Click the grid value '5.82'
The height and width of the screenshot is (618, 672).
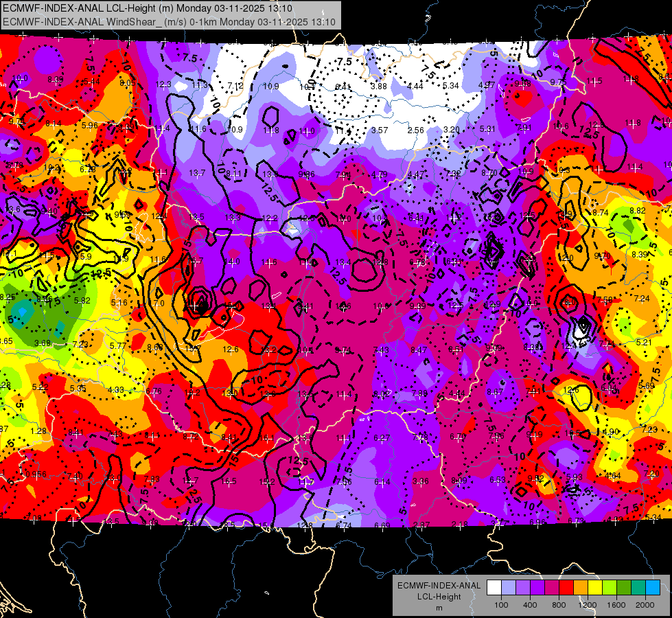click(82, 301)
